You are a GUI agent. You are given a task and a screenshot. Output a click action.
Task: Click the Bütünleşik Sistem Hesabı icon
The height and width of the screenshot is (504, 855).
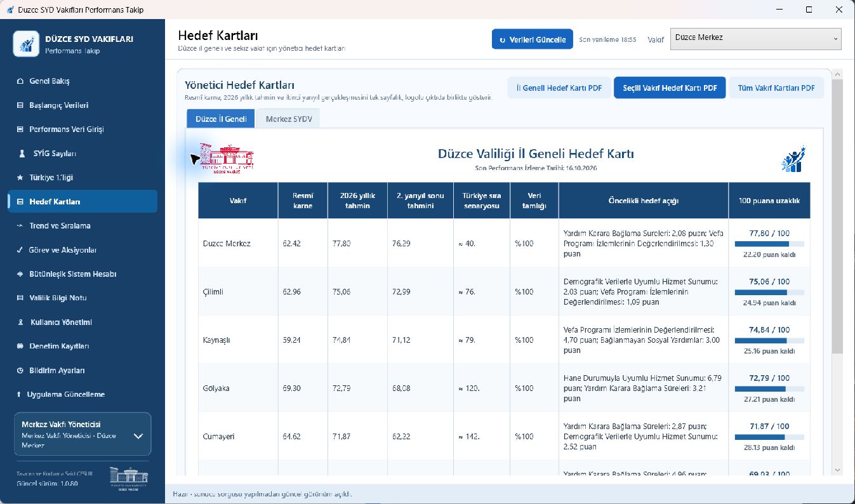tap(20, 274)
